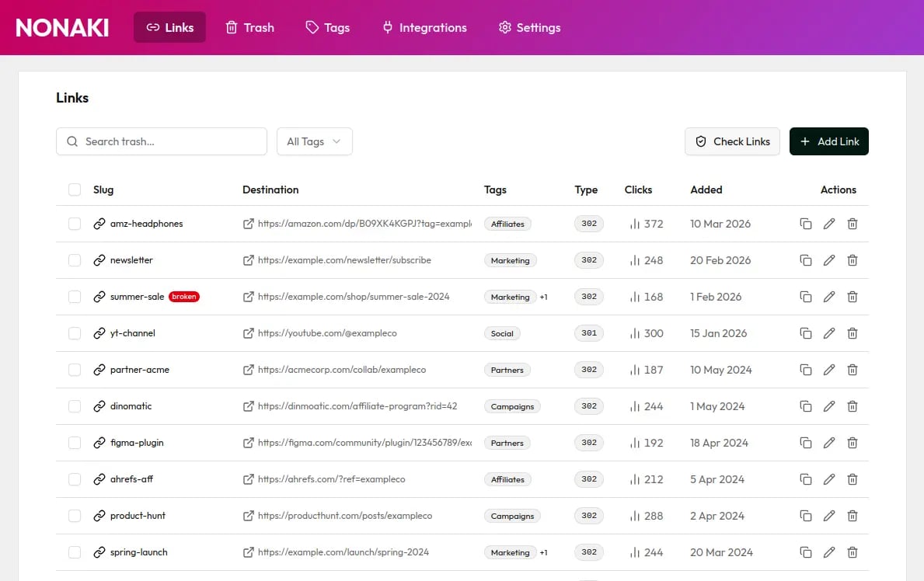The width and height of the screenshot is (924, 581).
Task: Delete the dinomatic link
Action: click(852, 406)
